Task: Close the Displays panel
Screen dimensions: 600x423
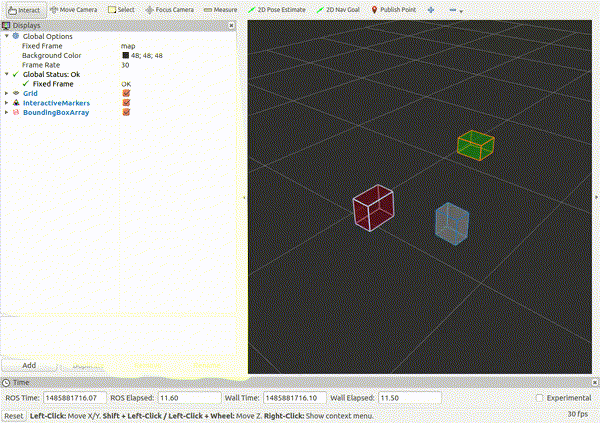Action: (232, 26)
